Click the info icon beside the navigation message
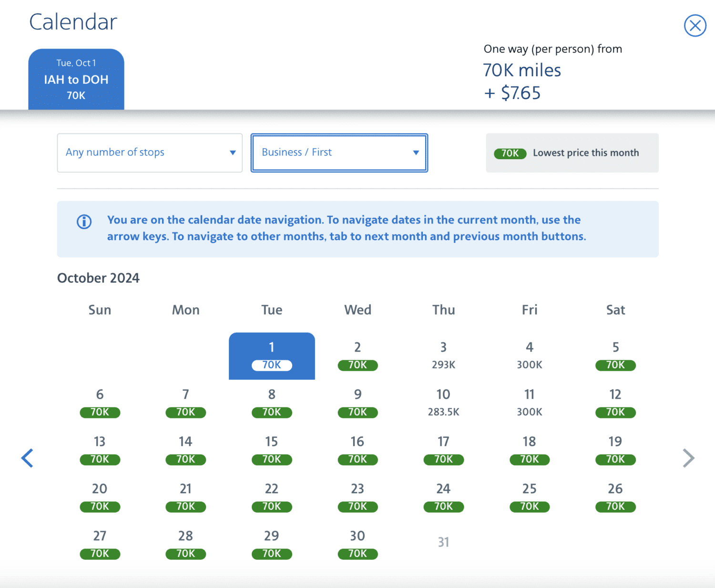The image size is (715, 588). click(x=84, y=221)
